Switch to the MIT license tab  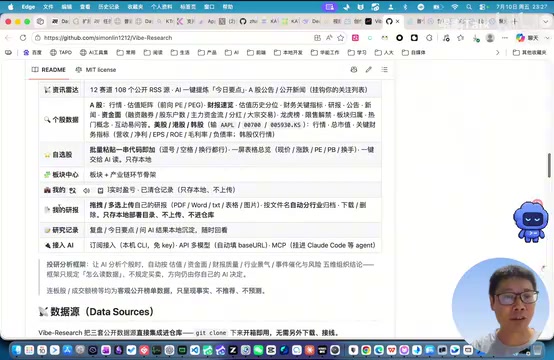96,70
